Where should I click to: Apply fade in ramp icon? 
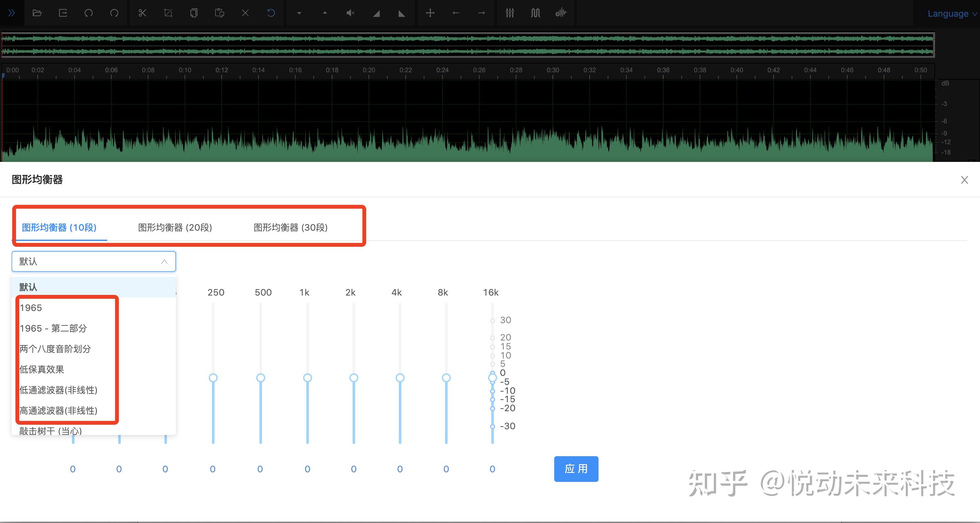coord(376,13)
